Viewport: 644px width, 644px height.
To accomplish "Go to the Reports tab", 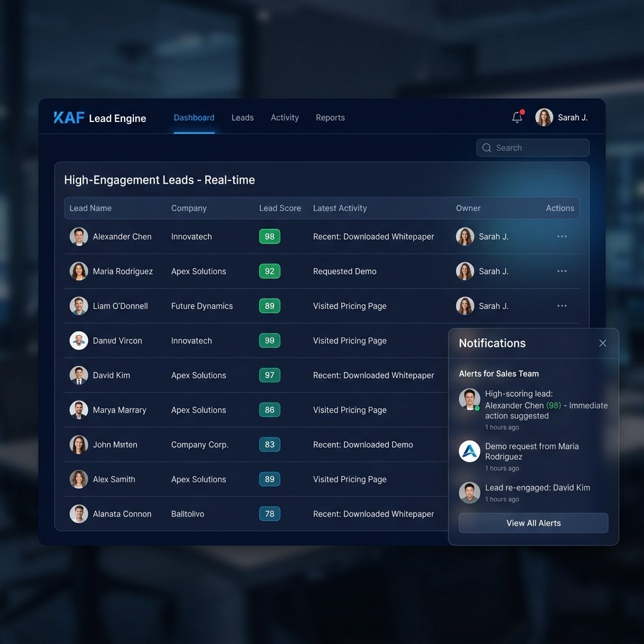I will (330, 118).
